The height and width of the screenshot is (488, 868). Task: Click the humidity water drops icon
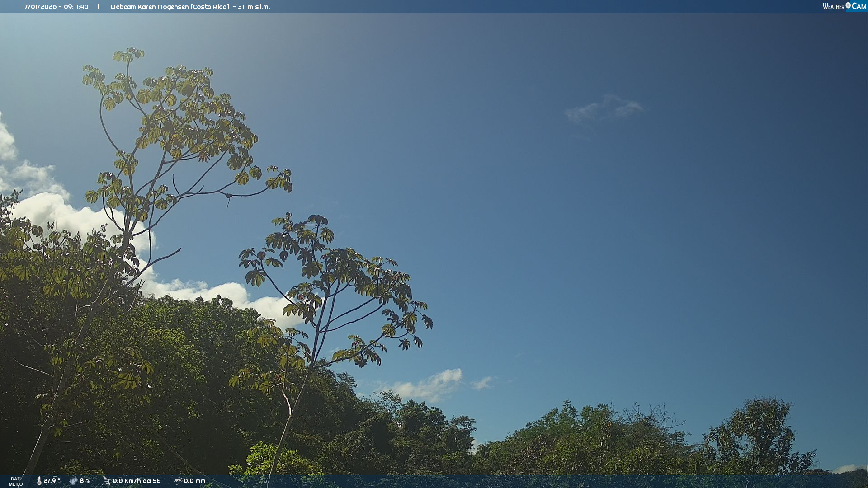pyautogui.click(x=73, y=481)
